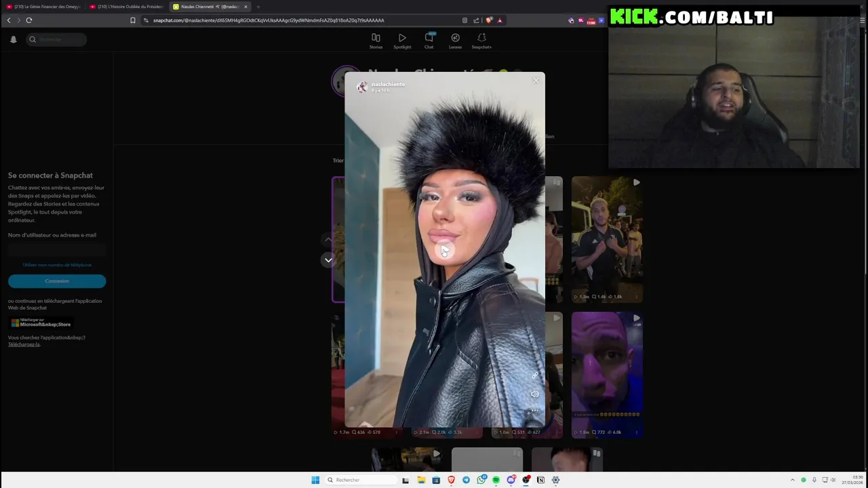868x488 pixels.
Task: Open the Stories section in Snapchat header
Action: pyautogui.click(x=376, y=41)
